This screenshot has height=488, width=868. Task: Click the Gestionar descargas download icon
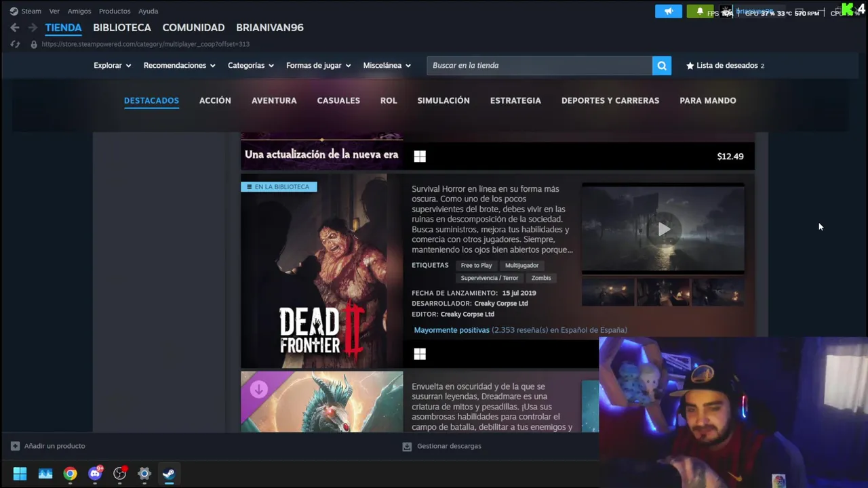(407, 446)
